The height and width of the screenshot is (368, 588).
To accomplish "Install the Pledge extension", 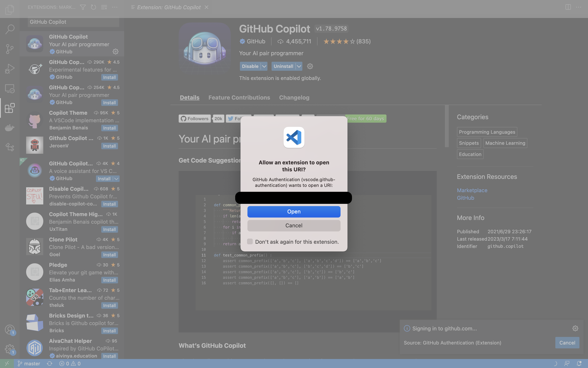I will [x=109, y=280].
